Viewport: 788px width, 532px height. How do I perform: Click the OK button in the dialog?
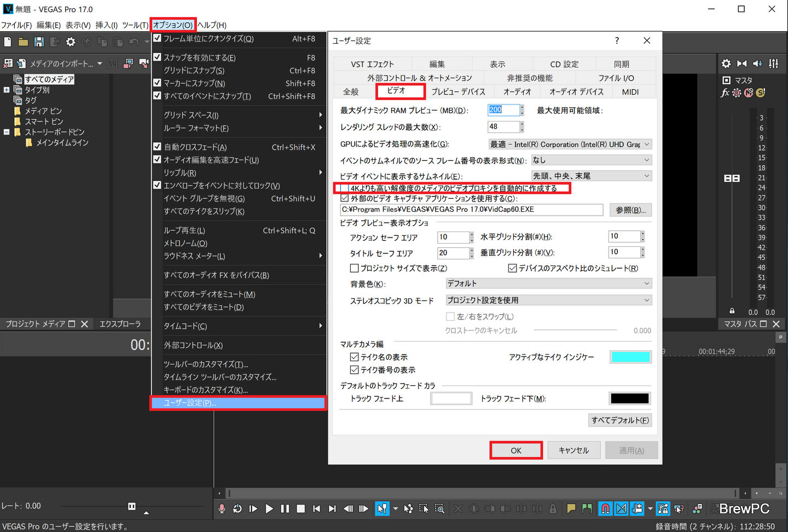pos(515,450)
